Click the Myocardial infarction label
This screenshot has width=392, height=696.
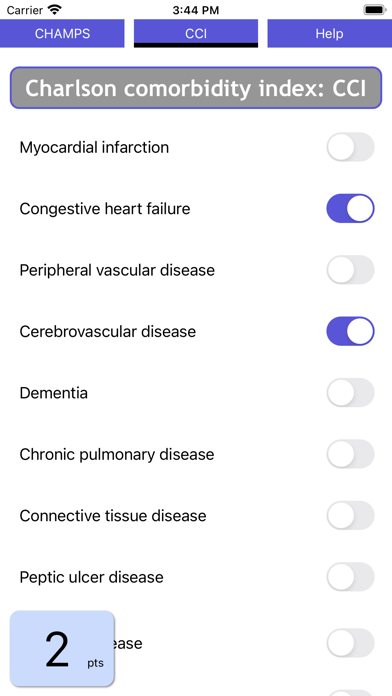click(94, 147)
